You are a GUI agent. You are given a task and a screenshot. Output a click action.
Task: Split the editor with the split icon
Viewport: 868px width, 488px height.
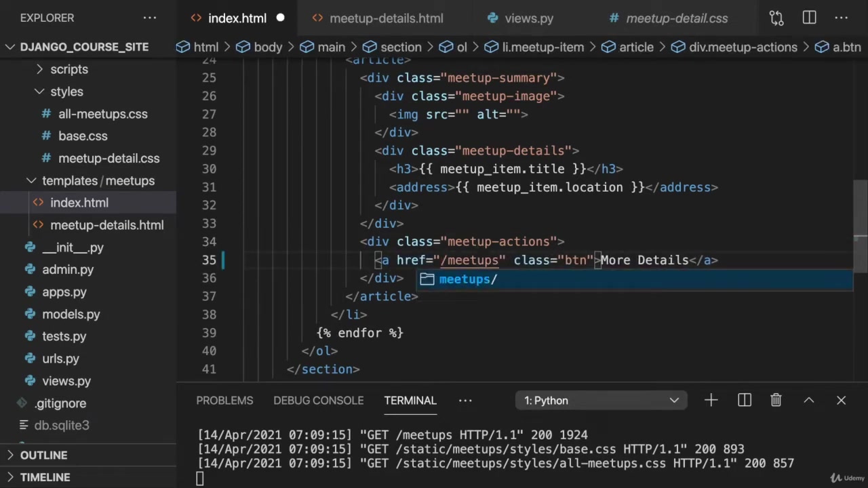click(x=809, y=18)
